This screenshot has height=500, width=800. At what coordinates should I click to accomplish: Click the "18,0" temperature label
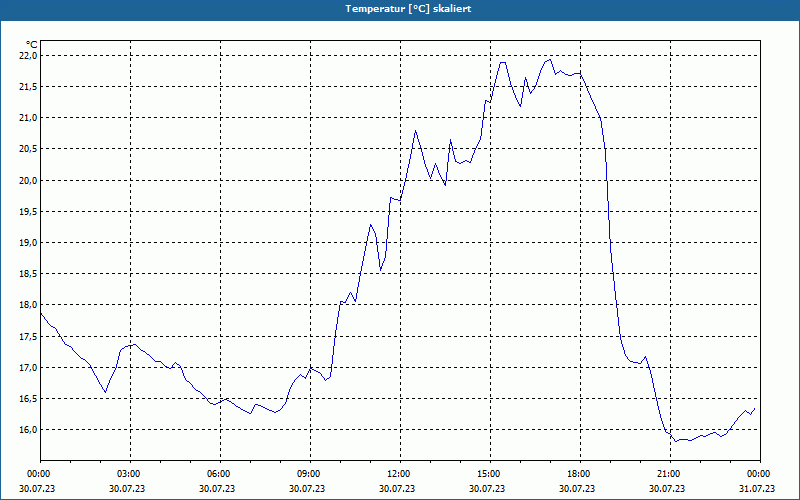[x=29, y=305]
